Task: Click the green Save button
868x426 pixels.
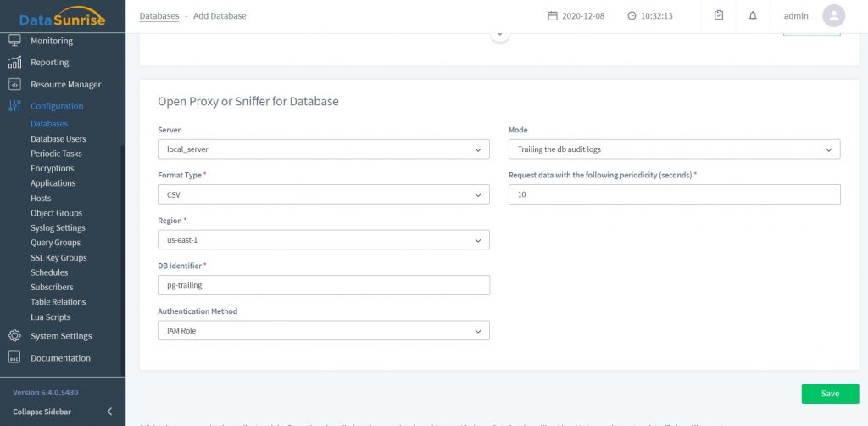Action: (x=830, y=394)
